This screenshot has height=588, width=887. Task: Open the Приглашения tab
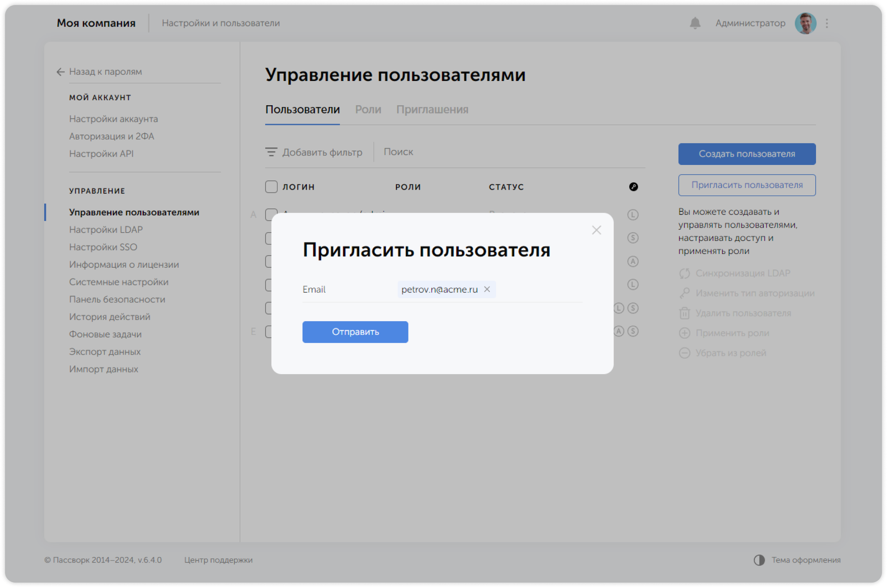(x=433, y=109)
